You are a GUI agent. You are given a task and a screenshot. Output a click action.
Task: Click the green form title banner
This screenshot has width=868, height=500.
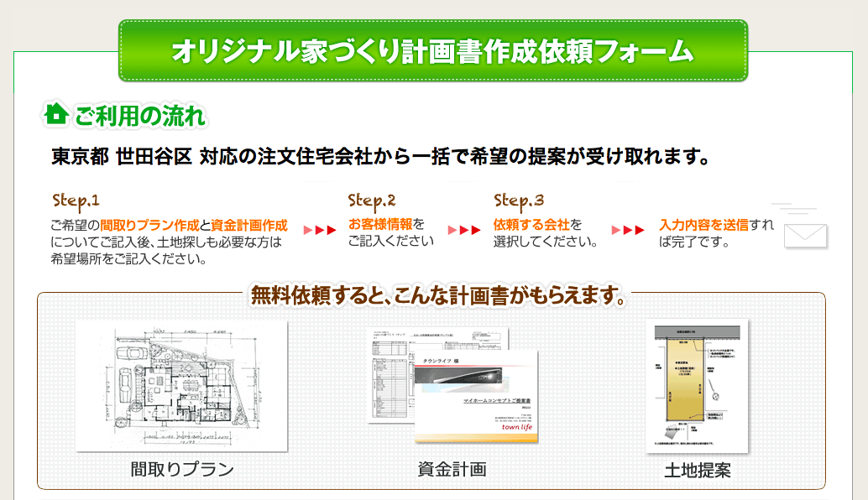(x=432, y=51)
